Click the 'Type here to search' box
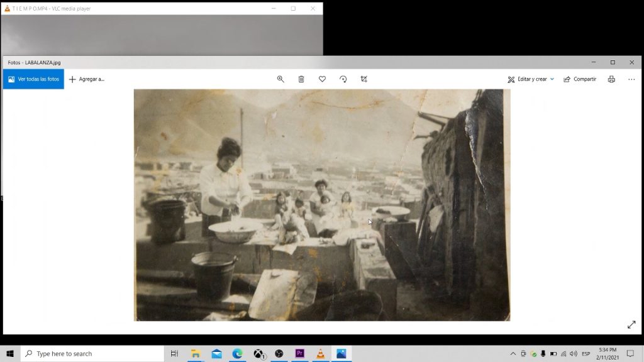644x362 pixels. point(92,353)
